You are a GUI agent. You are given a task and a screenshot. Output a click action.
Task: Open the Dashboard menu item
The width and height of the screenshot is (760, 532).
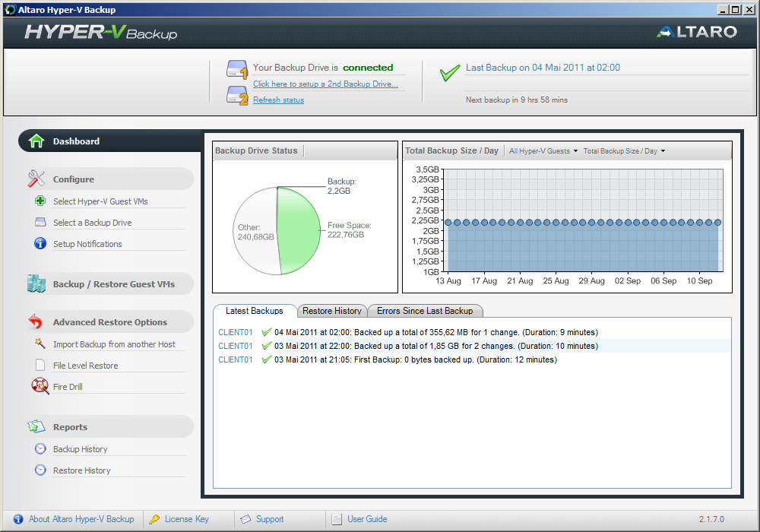point(109,141)
